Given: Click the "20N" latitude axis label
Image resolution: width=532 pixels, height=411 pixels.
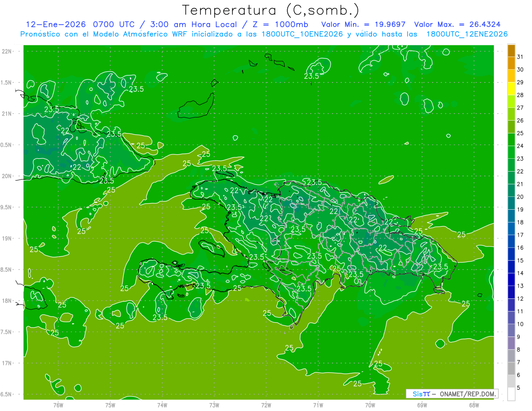Looking at the screenshot, I should pyautogui.click(x=7, y=176).
